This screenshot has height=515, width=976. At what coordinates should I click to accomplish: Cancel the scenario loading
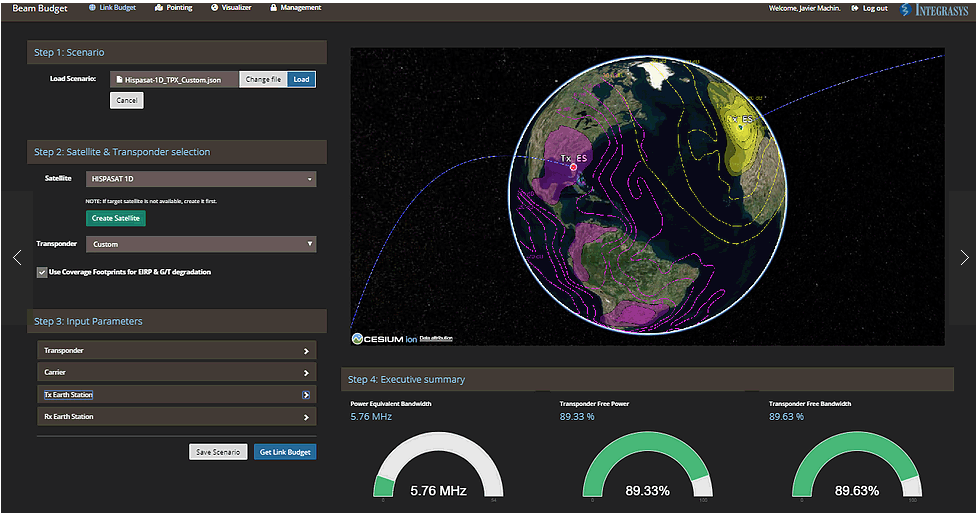(127, 101)
